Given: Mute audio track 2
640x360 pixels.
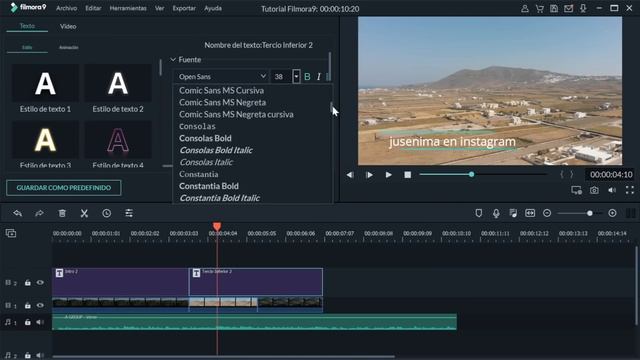Looking at the screenshot, I should [x=40, y=355].
